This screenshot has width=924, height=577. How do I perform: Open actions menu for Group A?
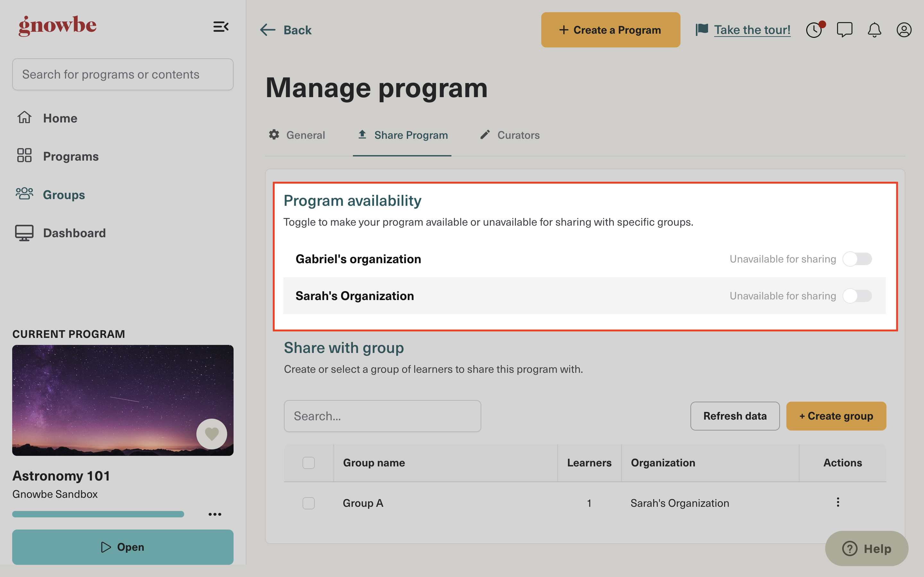[x=838, y=502]
